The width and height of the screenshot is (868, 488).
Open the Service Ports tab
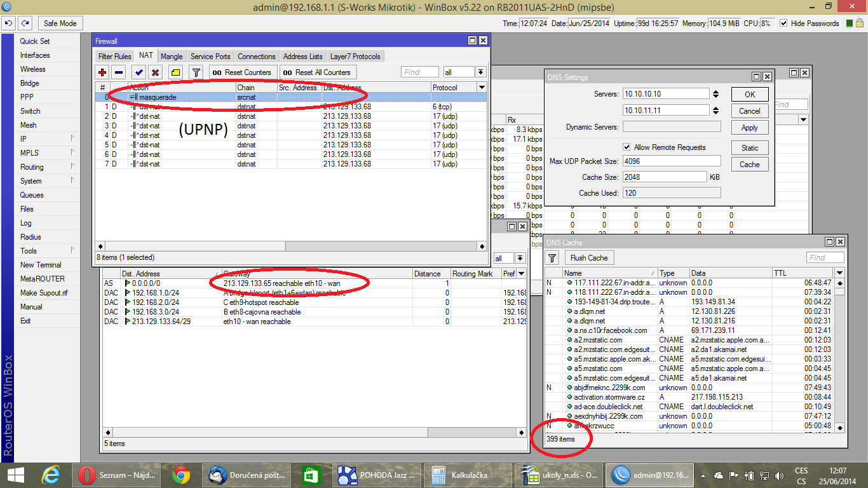point(210,57)
